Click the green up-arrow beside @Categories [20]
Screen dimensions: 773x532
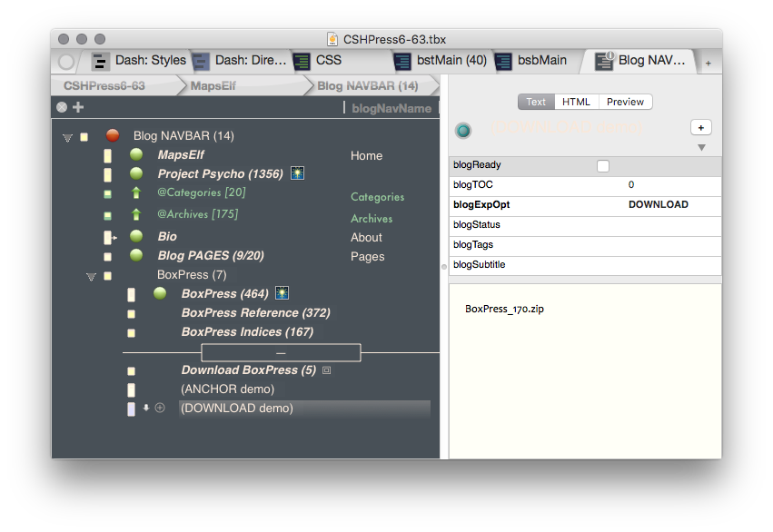pyautogui.click(x=136, y=193)
